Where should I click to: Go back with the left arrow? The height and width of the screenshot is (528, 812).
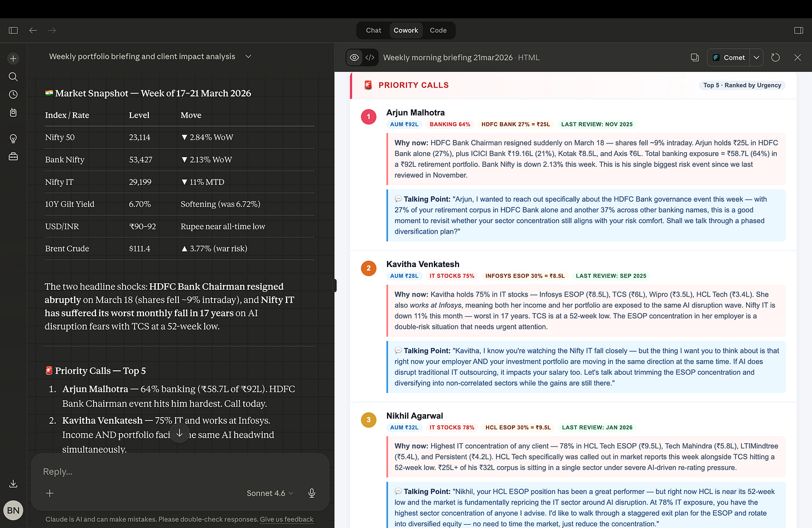(33, 30)
